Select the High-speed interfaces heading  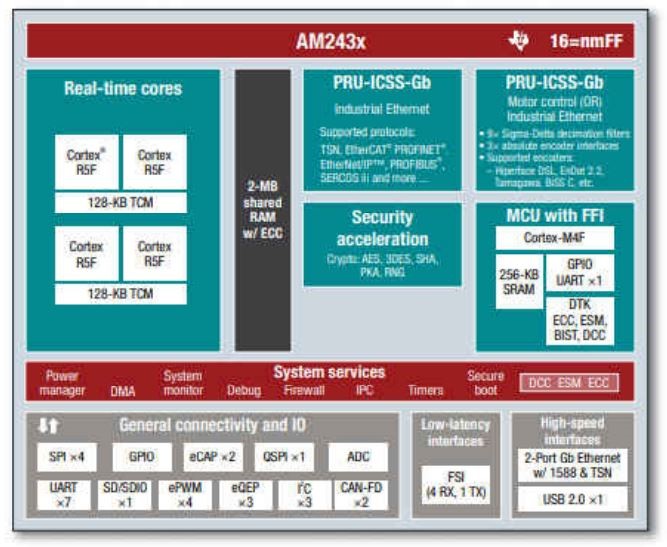572,431
